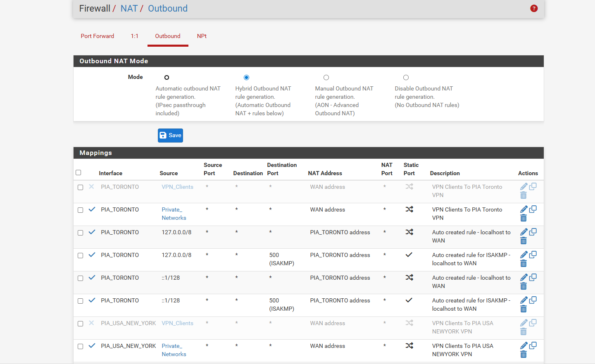Edit the PIA_TORONTO Private_Networks mapping
Image resolution: width=595 pixels, height=364 pixels.
(524, 209)
